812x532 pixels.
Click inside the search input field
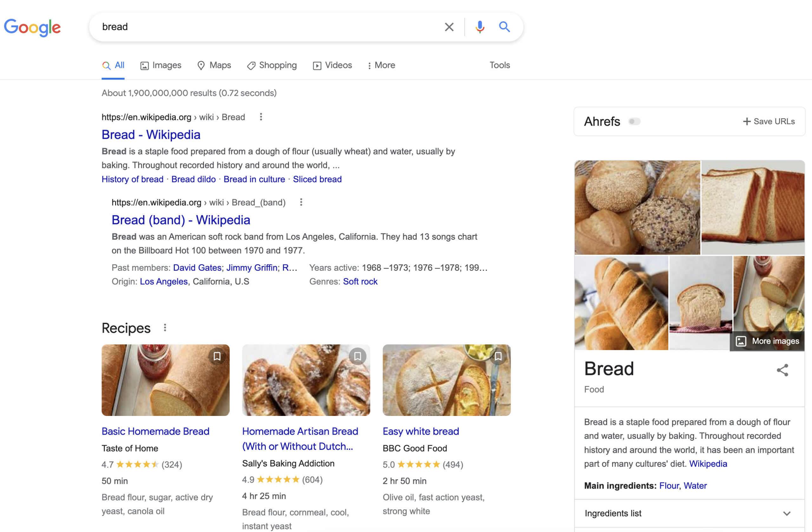pos(239,27)
